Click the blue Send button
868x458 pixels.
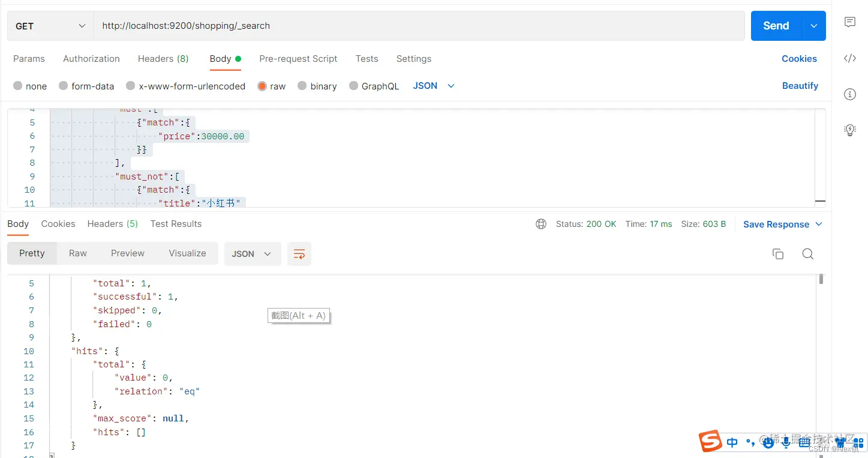click(776, 26)
